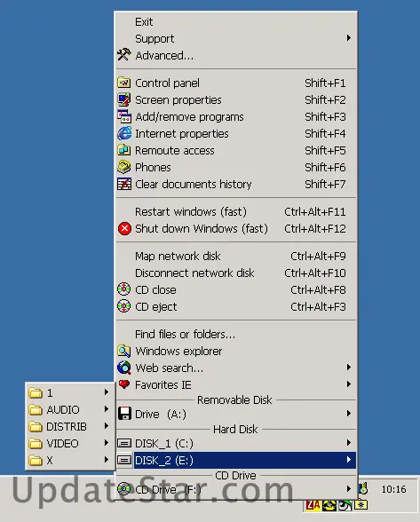Expand the Favorites IE submenu arrow
This screenshot has height=522, width=420.
coord(348,384)
